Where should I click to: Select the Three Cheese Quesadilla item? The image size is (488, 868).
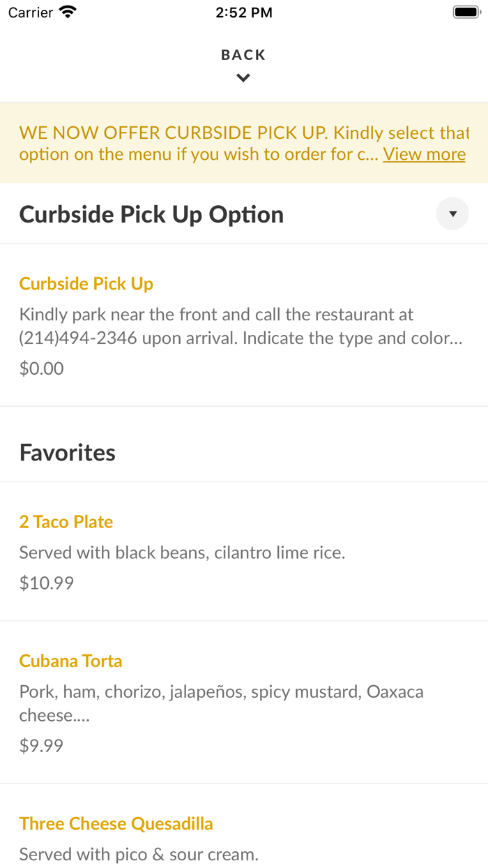[116, 823]
